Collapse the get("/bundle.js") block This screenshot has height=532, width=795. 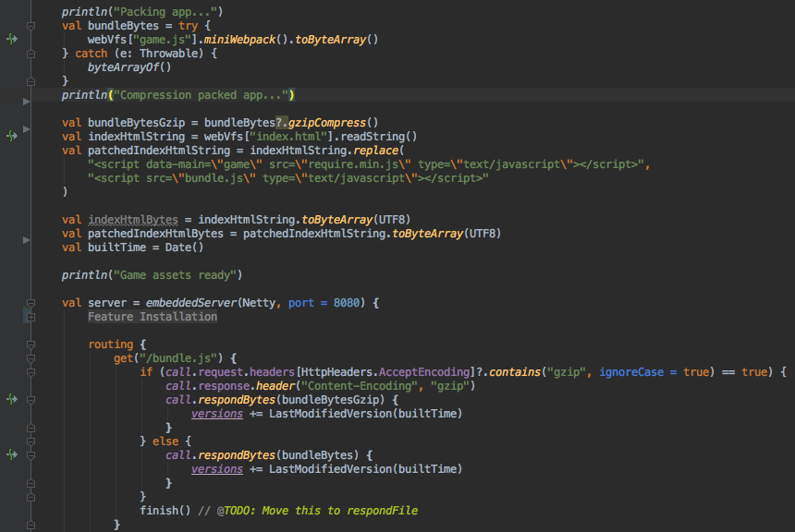tap(31, 358)
